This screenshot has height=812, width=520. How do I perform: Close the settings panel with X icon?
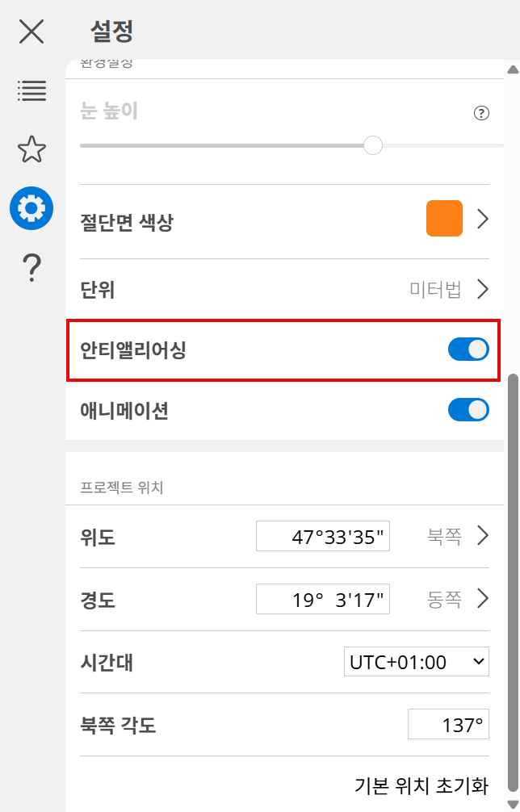[x=31, y=31]
